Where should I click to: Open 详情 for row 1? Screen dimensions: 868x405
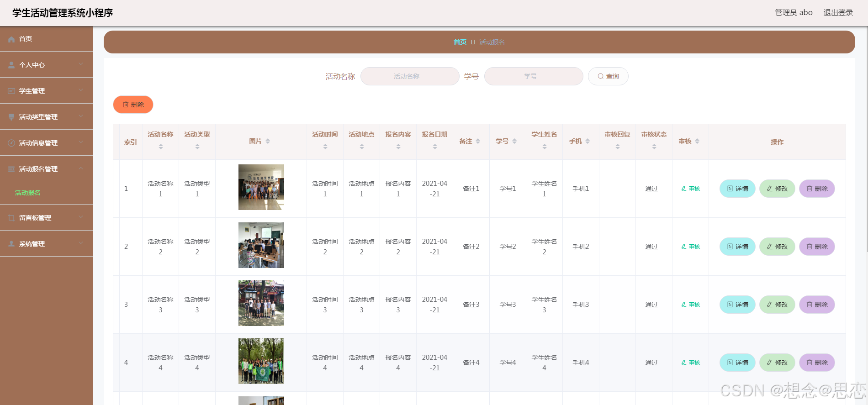tap(737, 189)
